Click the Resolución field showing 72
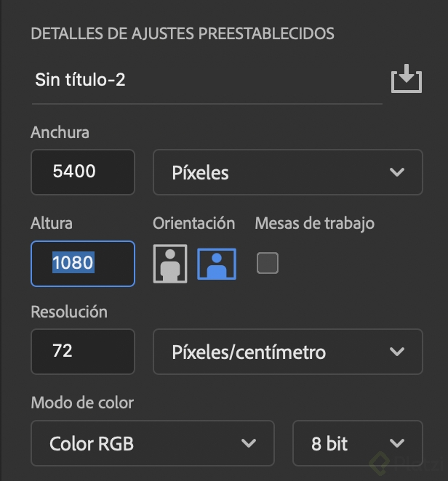This screenshot has width=448, height=481. point(82,352)
